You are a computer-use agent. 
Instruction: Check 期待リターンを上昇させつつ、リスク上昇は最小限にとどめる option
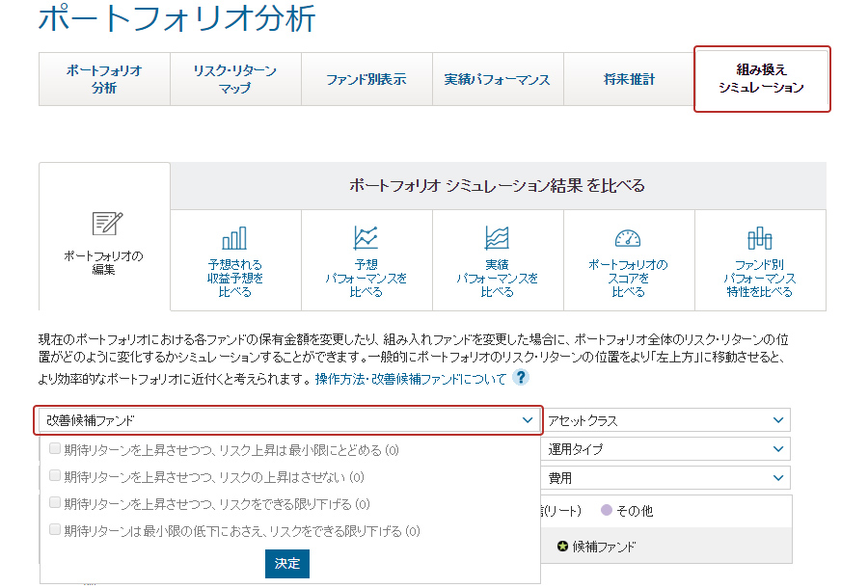point(55,448)
